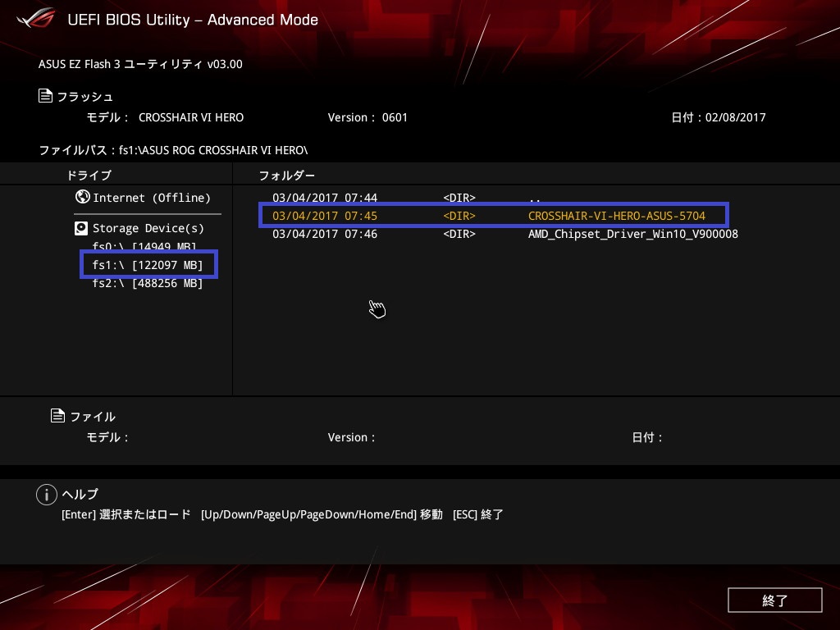Click the ヘルプ section heading
The image size is (840, 630).
pos(80,494)
